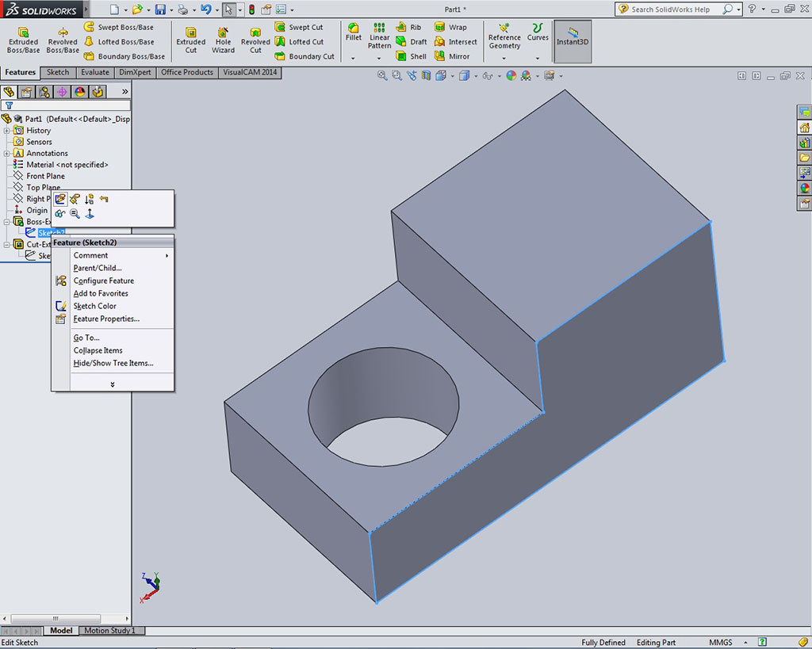Click the Extruded Boss/Base tool
The height and width of the screenshot is (649, 812).
click(x=23, y=40)
